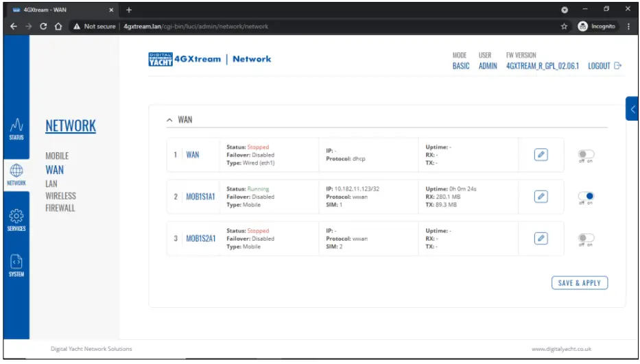Image resolution: width=640 pixels, height=364 pixels.
Task: Toggle the MOB1S1A1 interface off
Action: coord(586,196)
